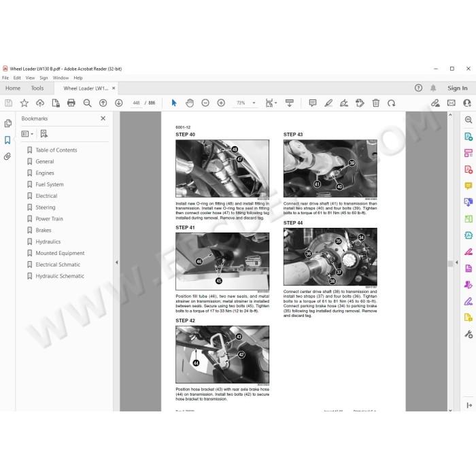Open the Find text magnifier

(87, 103)
